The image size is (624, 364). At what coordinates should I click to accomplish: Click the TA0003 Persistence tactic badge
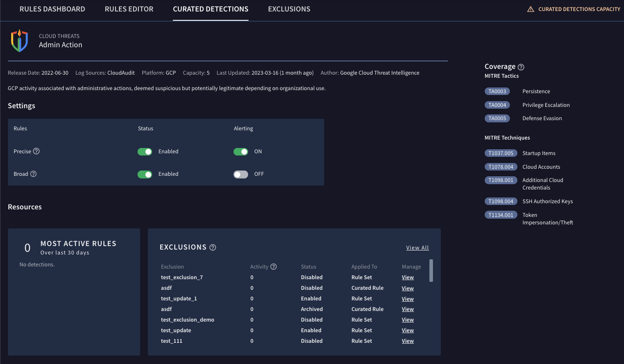point(497,91)
